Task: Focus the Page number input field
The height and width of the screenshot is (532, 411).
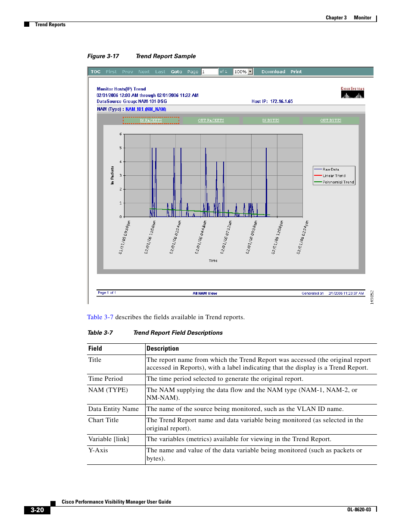Action: [210, 72]
